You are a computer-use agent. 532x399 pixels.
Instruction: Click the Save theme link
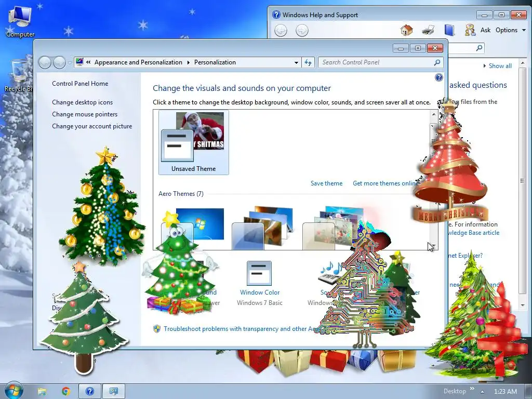[x=326, y=183]
